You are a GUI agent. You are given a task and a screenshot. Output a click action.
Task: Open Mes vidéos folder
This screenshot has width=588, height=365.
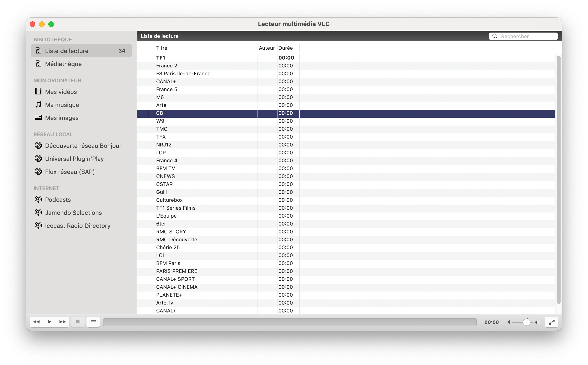81,92
